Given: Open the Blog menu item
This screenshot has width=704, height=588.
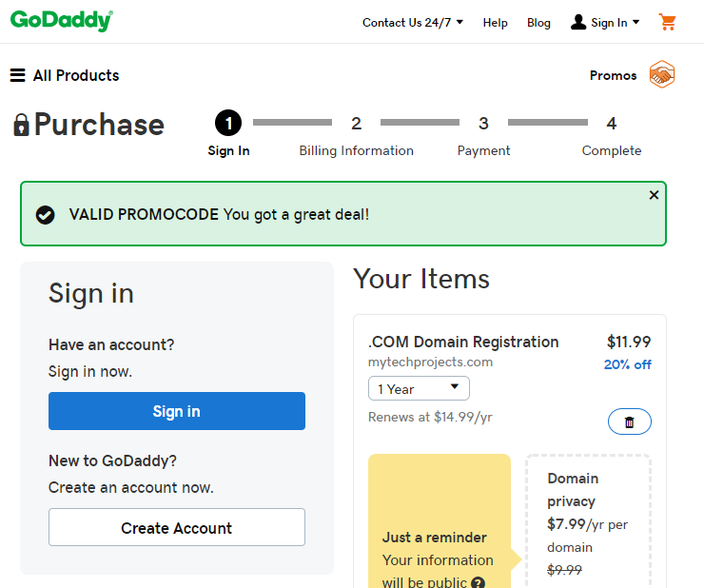Looking at the screenshot, I should 538,23.
